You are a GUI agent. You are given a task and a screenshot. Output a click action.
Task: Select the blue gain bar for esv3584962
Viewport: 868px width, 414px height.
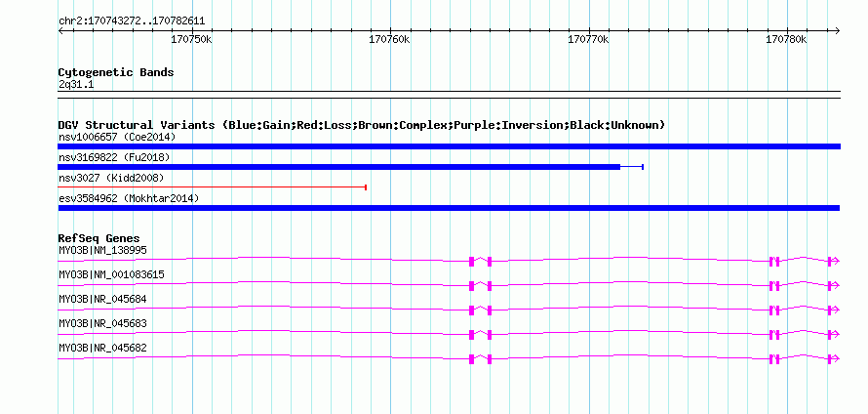click(449, 208)
